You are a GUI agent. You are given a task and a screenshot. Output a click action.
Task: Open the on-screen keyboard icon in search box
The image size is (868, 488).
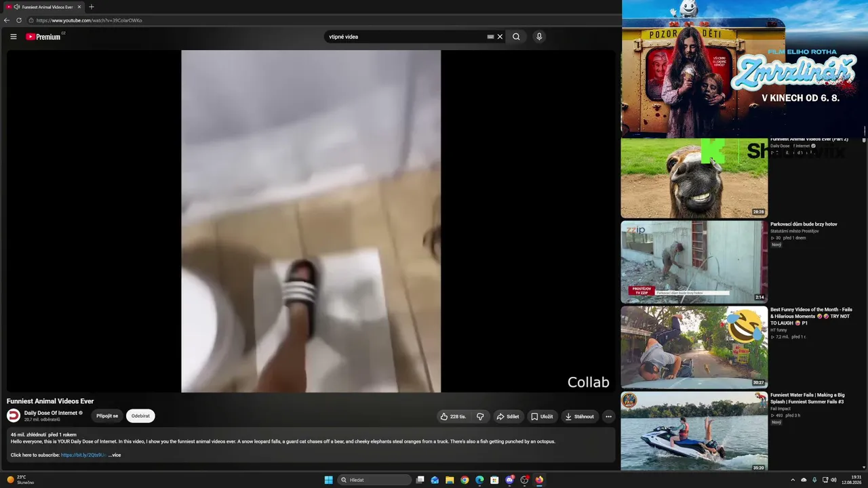coord(490,37)
